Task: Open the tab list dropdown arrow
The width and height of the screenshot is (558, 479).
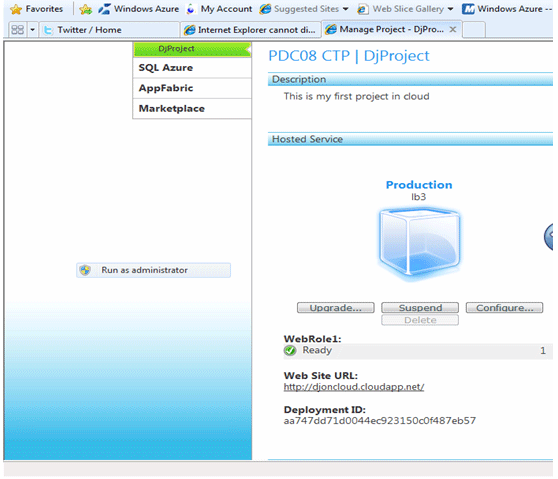Action: (32, 30)
